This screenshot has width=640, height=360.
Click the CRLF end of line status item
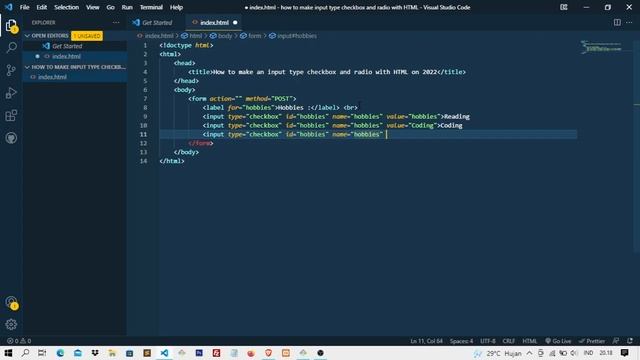coord(509,341)
